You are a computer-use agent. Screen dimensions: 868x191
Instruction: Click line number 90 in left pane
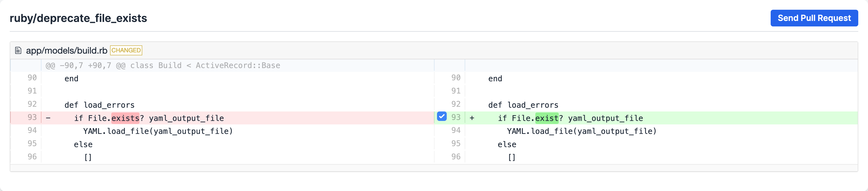(x=32, y=78)
